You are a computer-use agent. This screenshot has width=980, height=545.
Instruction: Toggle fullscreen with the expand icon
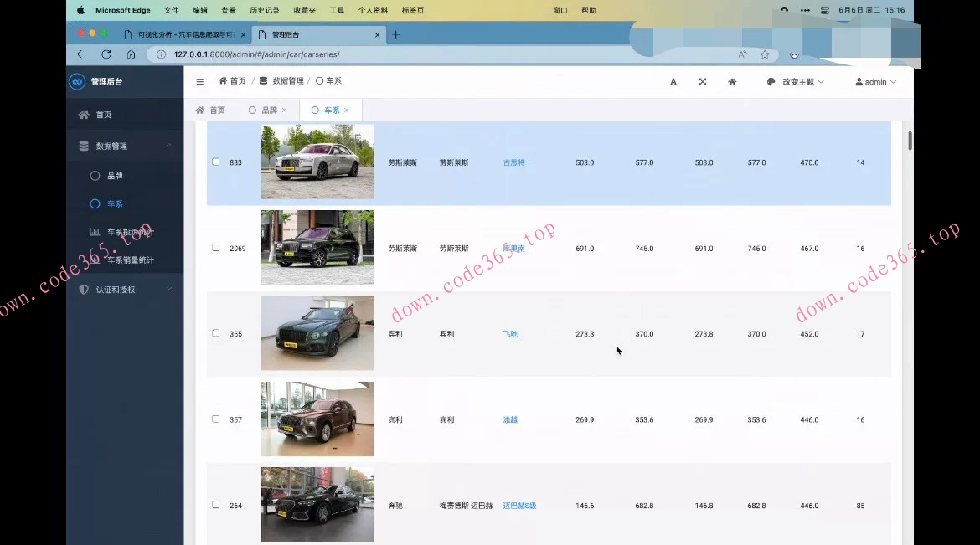(703, 82)
